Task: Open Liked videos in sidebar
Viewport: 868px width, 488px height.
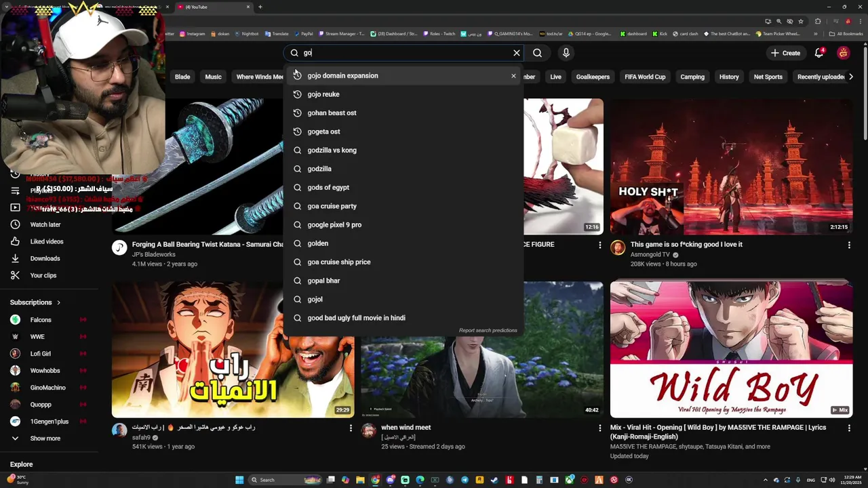Action: (x=46, y=241)
